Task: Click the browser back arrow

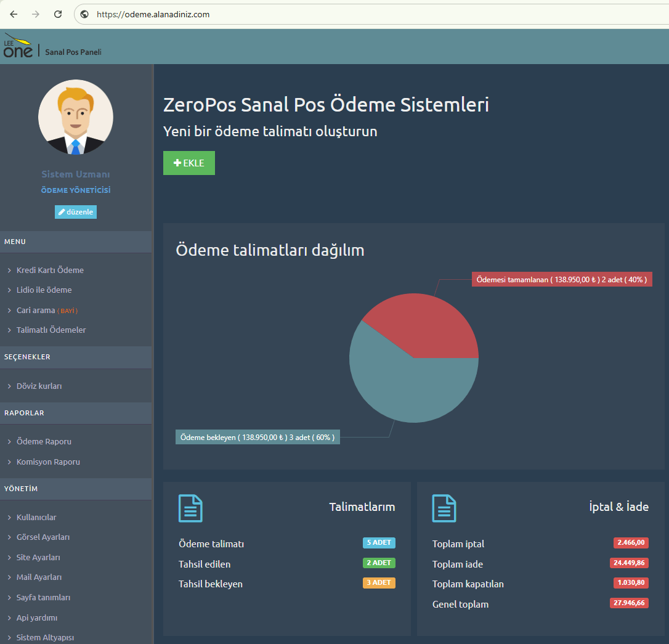Action: click(14, 14)
